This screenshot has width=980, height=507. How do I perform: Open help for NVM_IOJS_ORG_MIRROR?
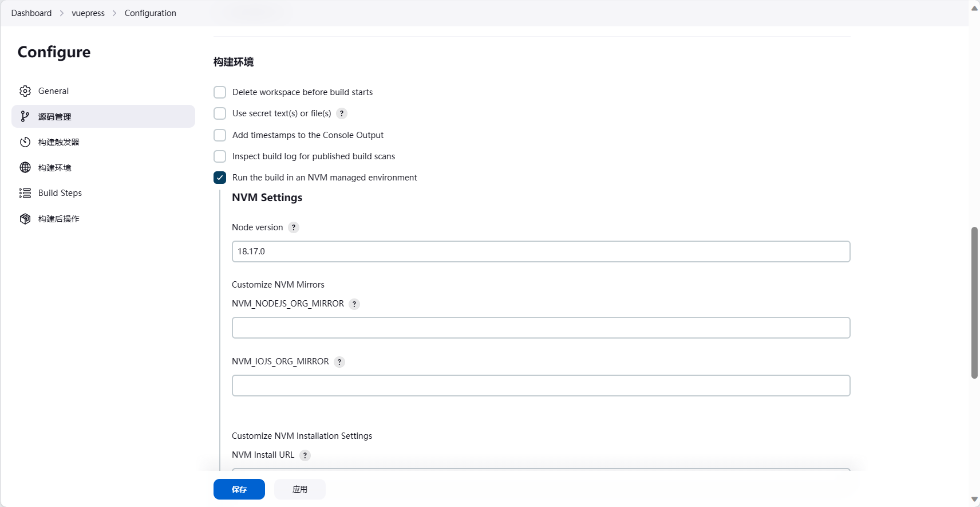[339, 362]
